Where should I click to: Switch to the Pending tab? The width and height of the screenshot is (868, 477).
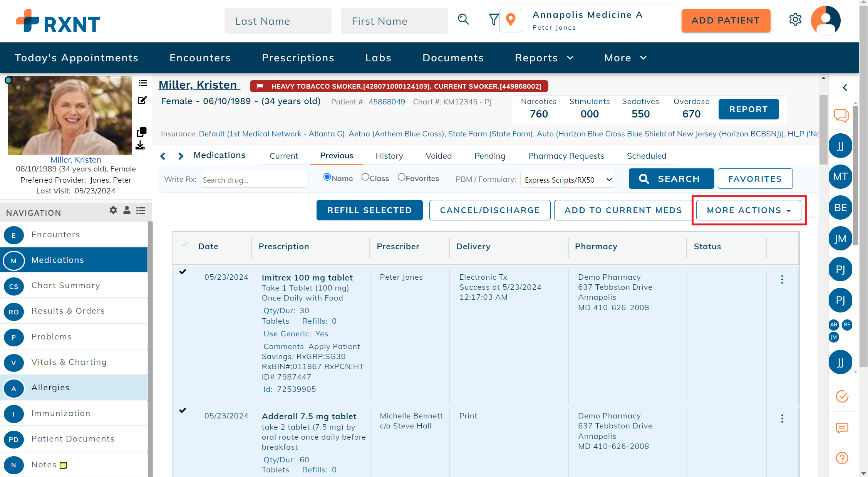coord(490,156)
